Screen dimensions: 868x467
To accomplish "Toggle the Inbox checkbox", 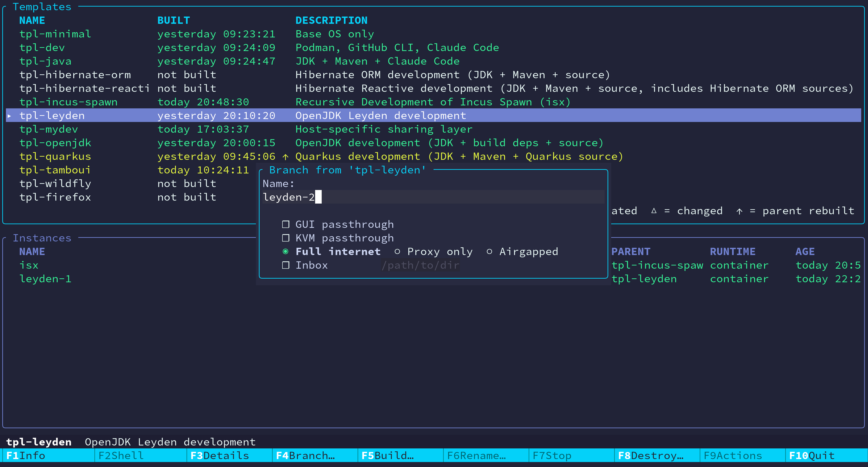I will tap(285, 265).
